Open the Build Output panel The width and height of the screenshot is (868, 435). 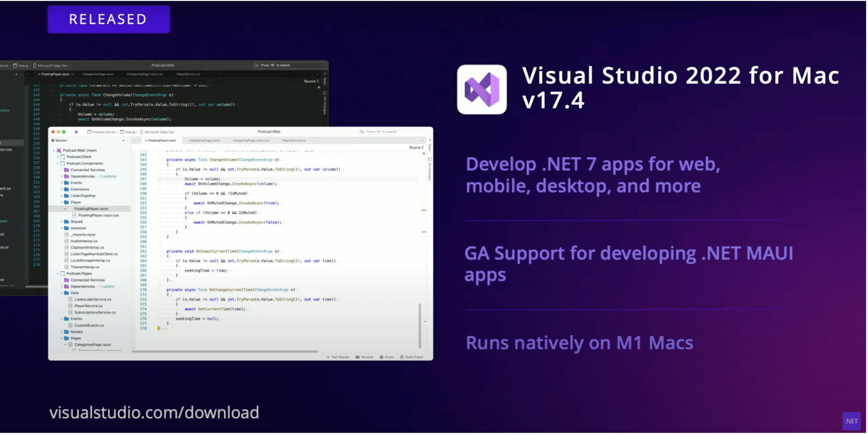pyautogui.click(x=412, y=357)
